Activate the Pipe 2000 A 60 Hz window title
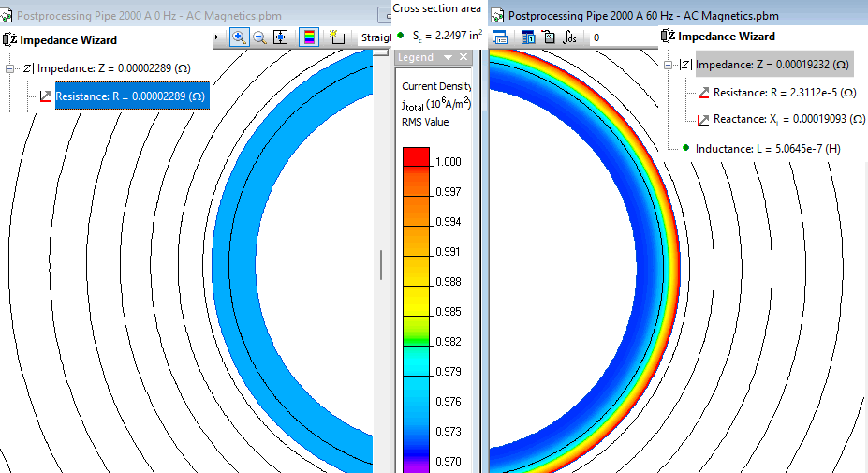The height and width of the screenshot is (473, 868). (643, 16)
